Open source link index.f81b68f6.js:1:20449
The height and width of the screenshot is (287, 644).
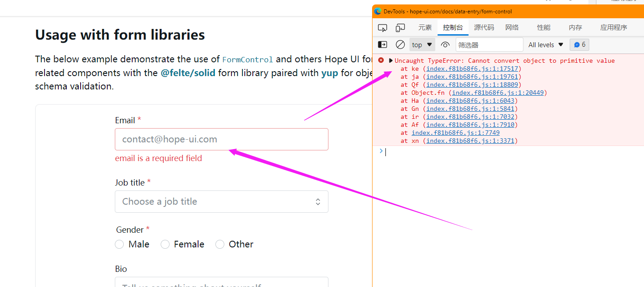[498, 93]
